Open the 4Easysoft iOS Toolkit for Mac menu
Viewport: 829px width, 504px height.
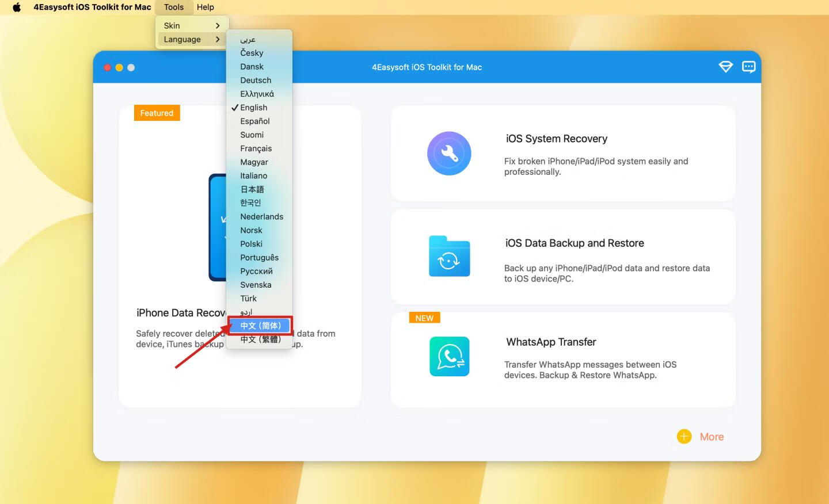pyautogui.click(x=92, y=7)
